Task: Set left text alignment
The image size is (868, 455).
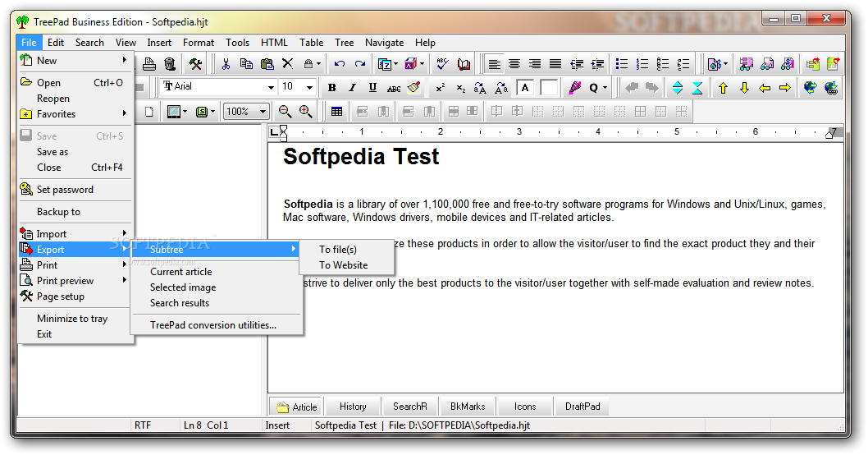Action: tap(494, 64)
